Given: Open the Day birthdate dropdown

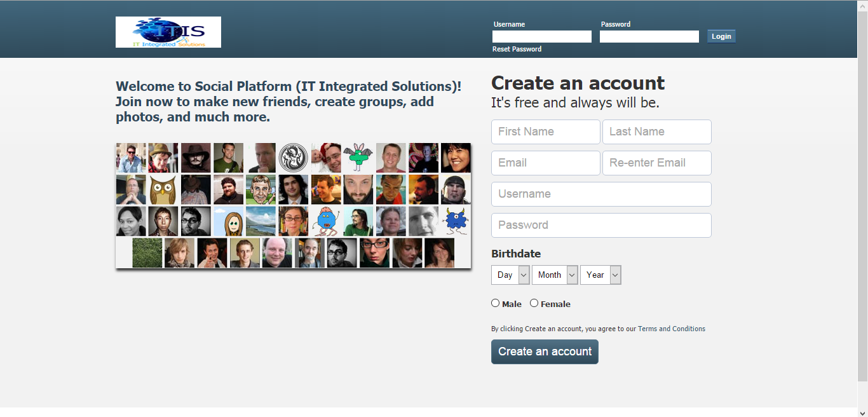Looking at the screenshot, I should pos(510,275).
